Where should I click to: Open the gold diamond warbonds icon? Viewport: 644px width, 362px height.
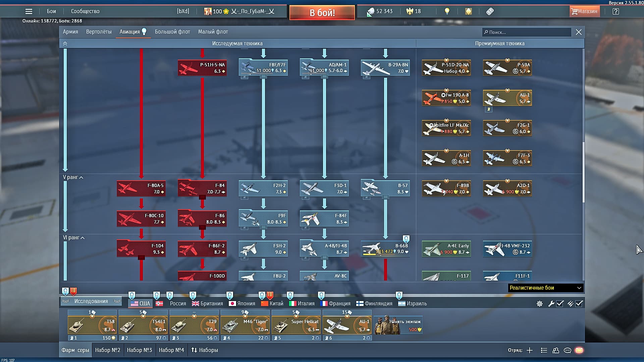[468, 11]
